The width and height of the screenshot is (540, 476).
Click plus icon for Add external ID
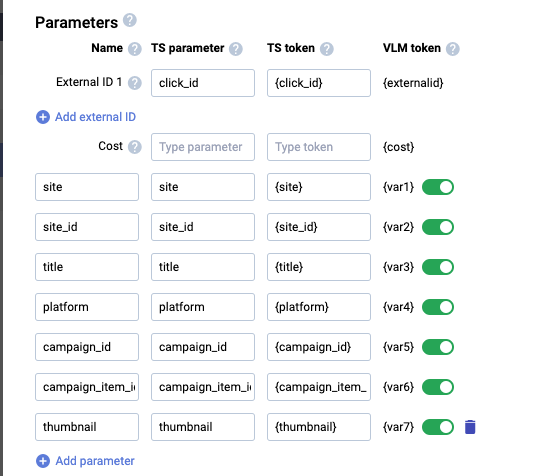point(43,117)
